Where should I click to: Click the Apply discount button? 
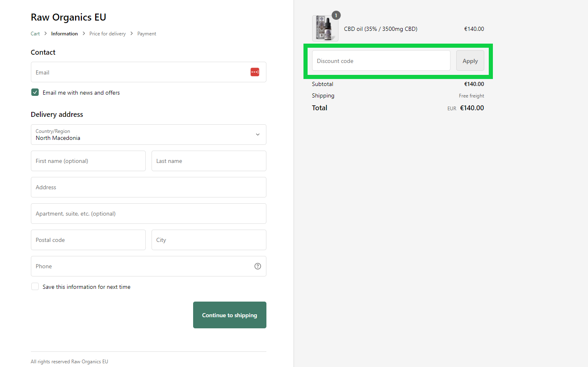[x=470, y=61]
